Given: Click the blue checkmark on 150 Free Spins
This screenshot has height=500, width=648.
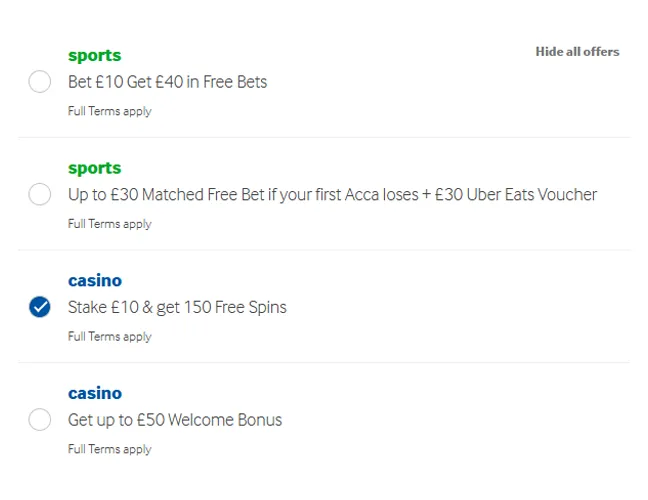Looking at the screenshot, I should click(x=40, y=307).
